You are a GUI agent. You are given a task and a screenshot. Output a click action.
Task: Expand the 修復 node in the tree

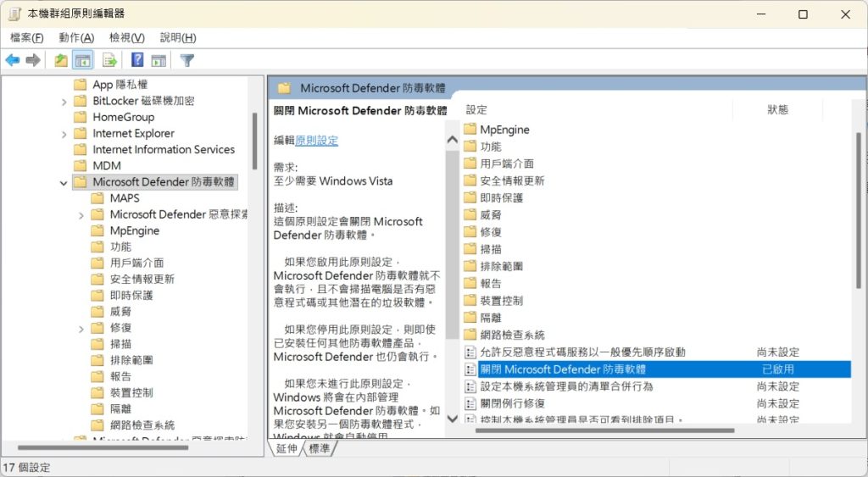tap(81, 328)
